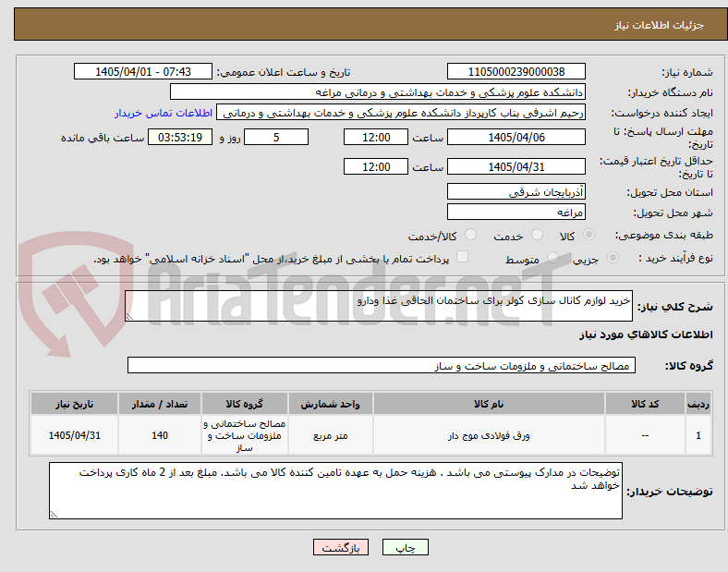Click the goods group field مصالح ساختمانی
Screen dimensions: 728x572
382,365
